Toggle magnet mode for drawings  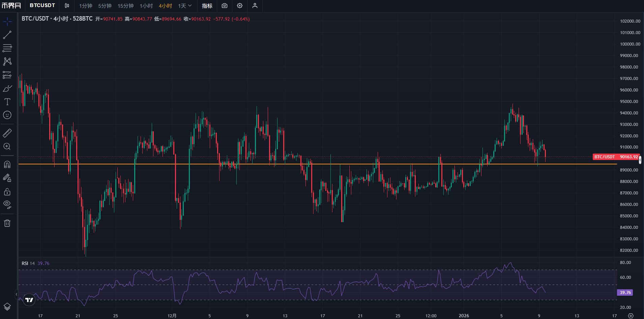7,164
